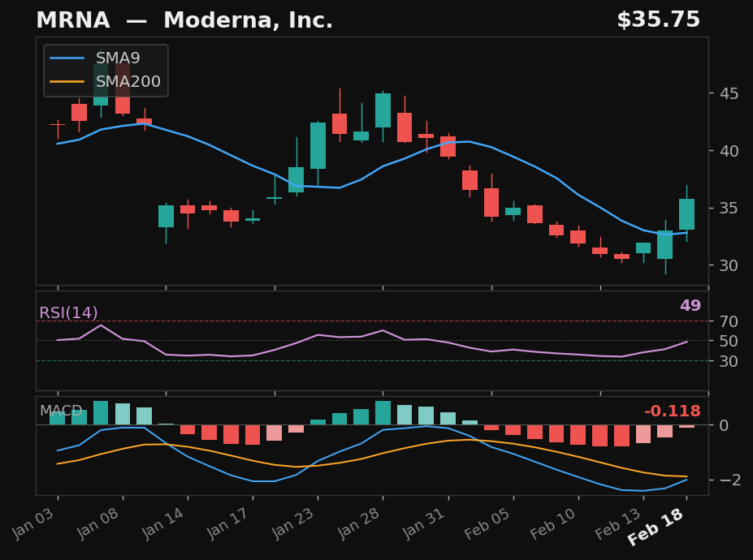Click the tall green candle at Jan 28
The width and height of the screenshot is (753, 560).
(383, 110)
